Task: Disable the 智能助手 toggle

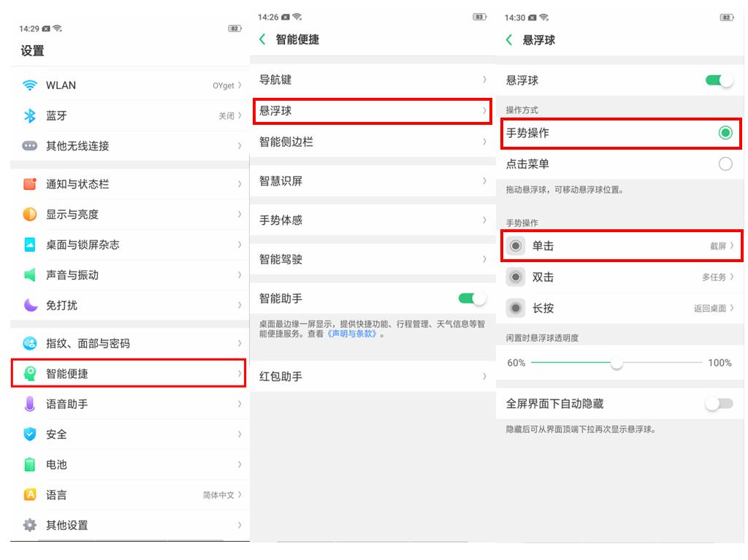Action: pos(472,299)
